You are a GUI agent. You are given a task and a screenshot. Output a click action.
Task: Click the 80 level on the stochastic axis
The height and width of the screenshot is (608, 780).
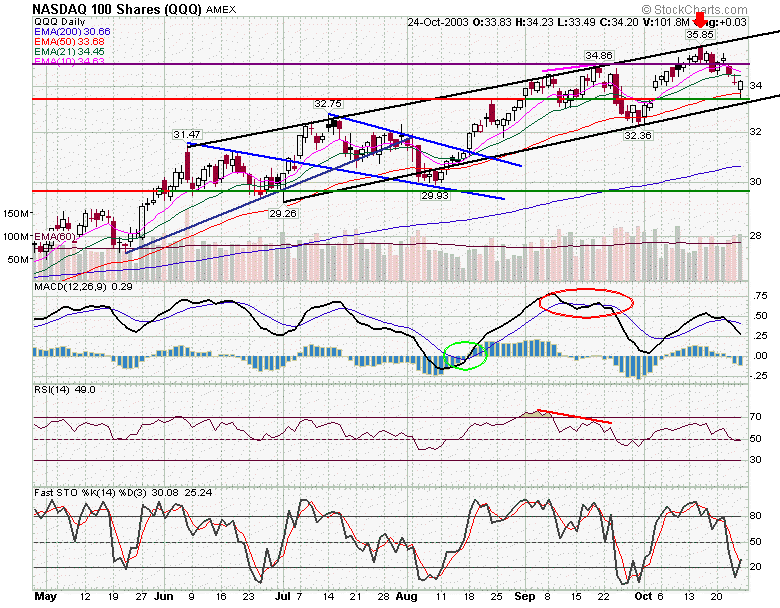click(x=756, y=515)
